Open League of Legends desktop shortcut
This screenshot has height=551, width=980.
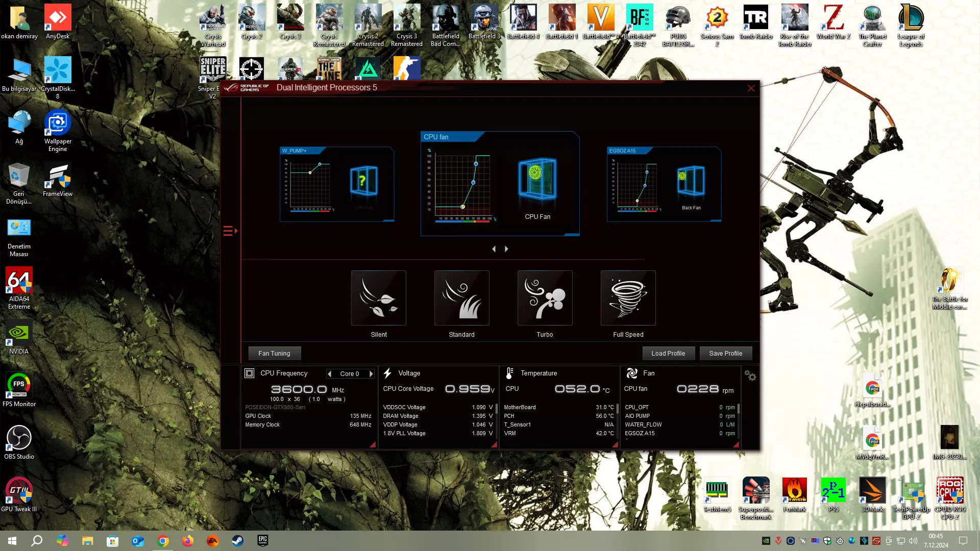pyautogui.click(x=911, y=26)
